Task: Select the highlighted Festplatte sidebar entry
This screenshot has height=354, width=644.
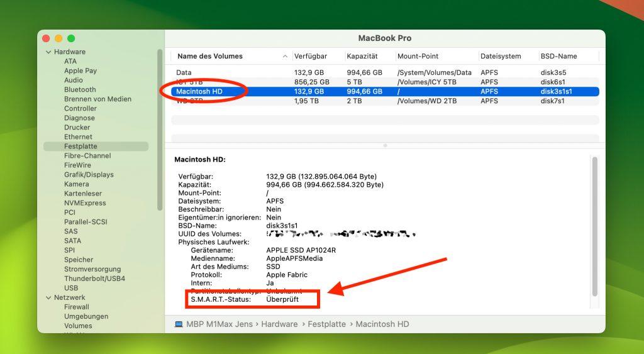Action: click(x=96, y=147)
